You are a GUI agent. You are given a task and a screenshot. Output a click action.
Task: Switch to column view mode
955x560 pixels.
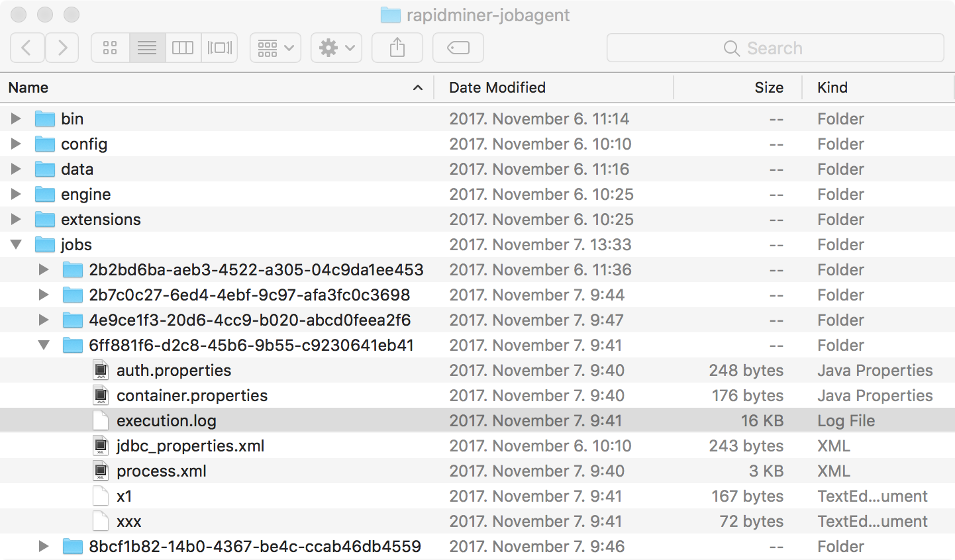click(x=183, y=47)
